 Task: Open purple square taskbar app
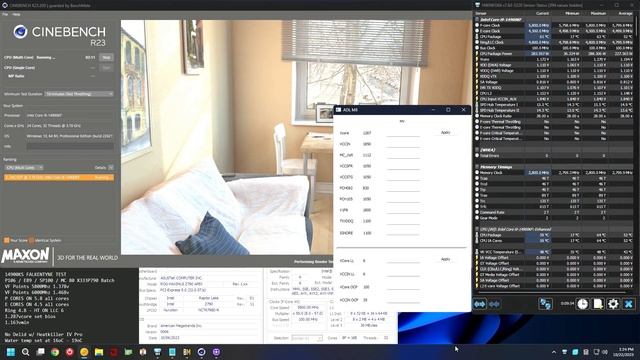[x=216, y=352]
